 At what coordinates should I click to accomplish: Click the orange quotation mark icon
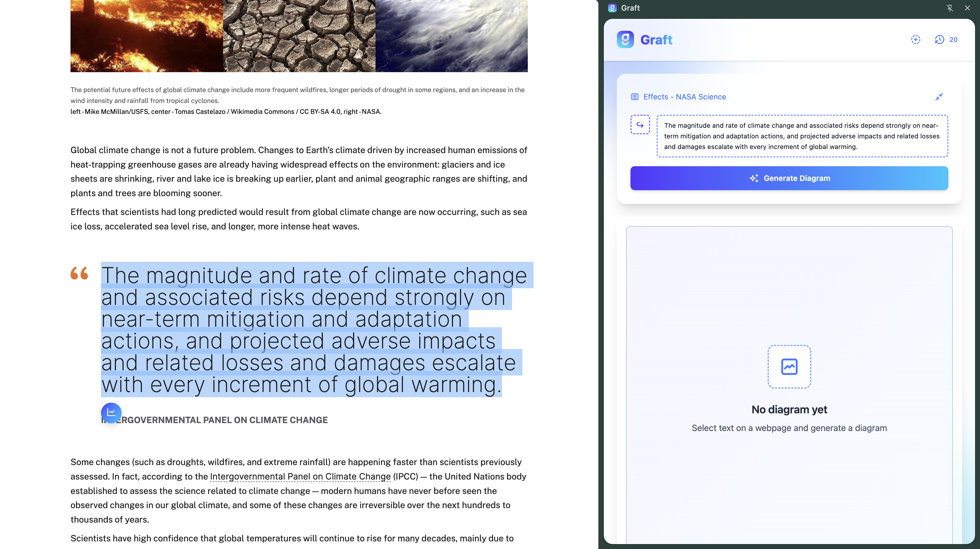[x=79, y=273]
